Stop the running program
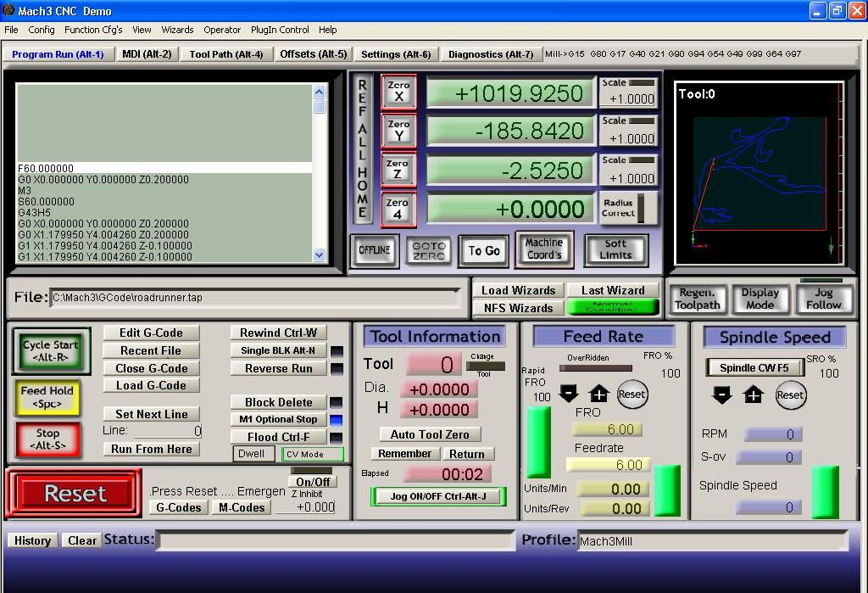This screenshot has width=868, height=593. (48, 439)
